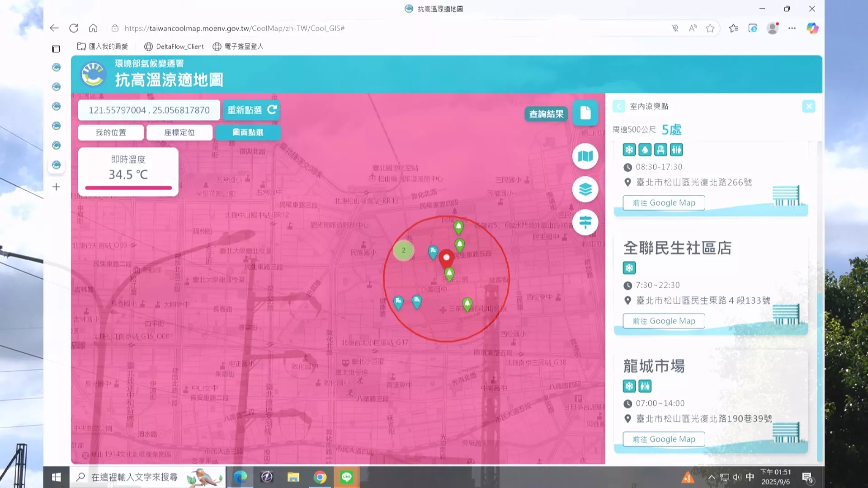Collapse panel with the back chevron arrow
This screenshot has height=488, width=868.
pos(619,107)
